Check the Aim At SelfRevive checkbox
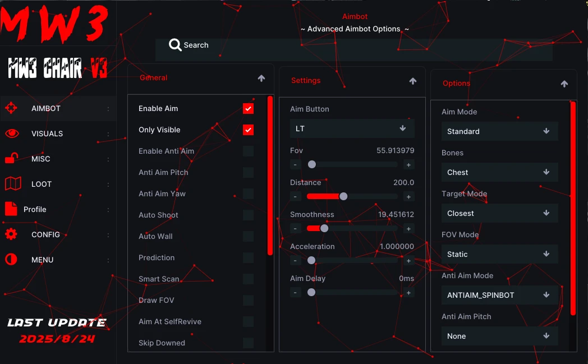588x364 pixels. tap(248, 321)
